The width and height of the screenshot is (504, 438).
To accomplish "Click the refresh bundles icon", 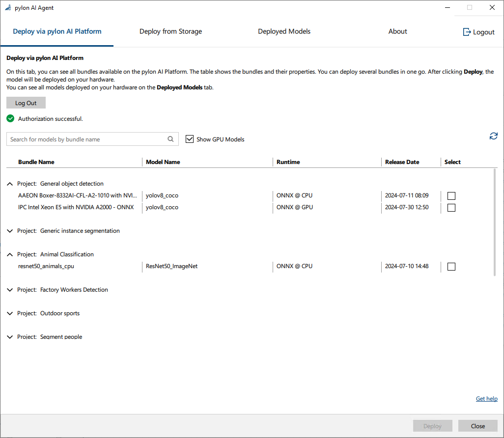I will coord(493,136).
